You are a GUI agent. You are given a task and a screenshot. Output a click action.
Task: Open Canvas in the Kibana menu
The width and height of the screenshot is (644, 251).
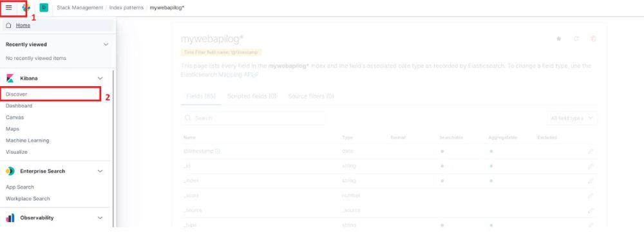(x=15, y=117)
